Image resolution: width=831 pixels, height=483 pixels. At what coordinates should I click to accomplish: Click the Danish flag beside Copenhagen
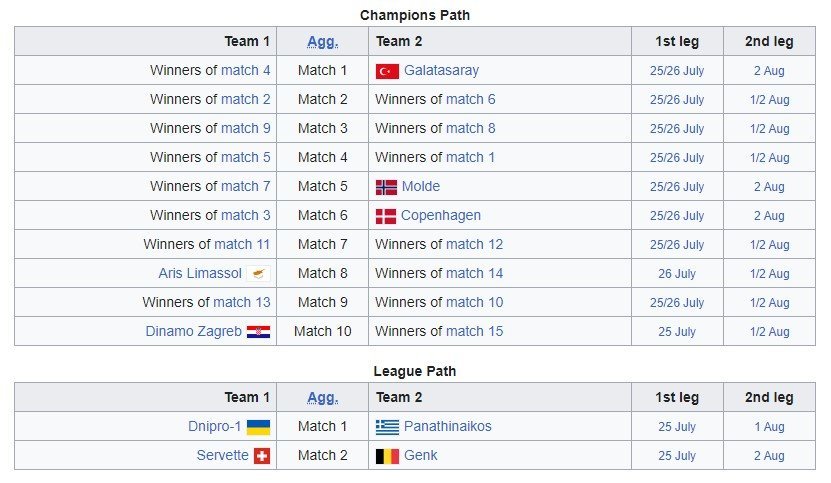click(x=386, y=216)
